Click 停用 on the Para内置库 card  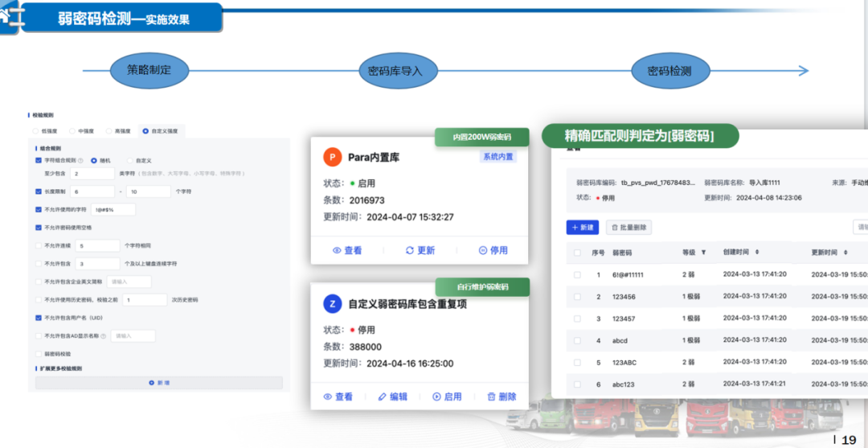coord(493,250)
